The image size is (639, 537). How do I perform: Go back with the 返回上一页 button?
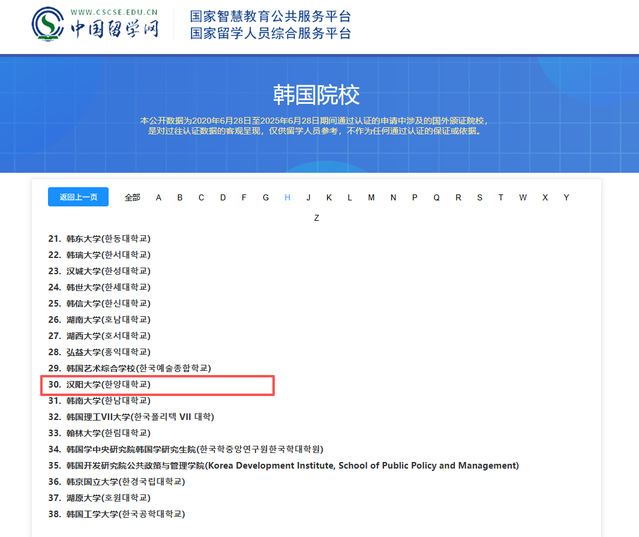click(x=78, y=197)
